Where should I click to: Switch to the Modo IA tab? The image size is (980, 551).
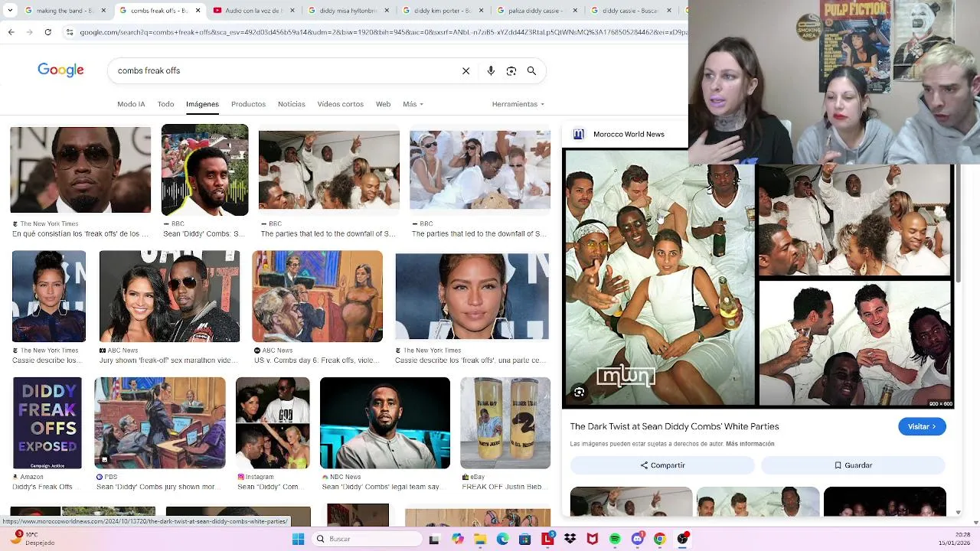[131, 104]
